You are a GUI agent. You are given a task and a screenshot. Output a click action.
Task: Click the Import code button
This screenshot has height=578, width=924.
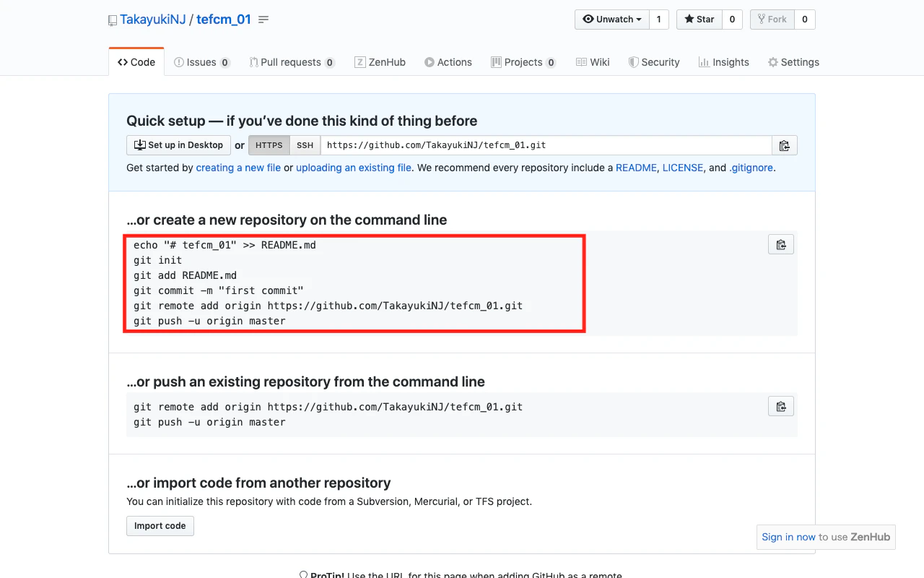pyautogui.click(x=160, y=526)
